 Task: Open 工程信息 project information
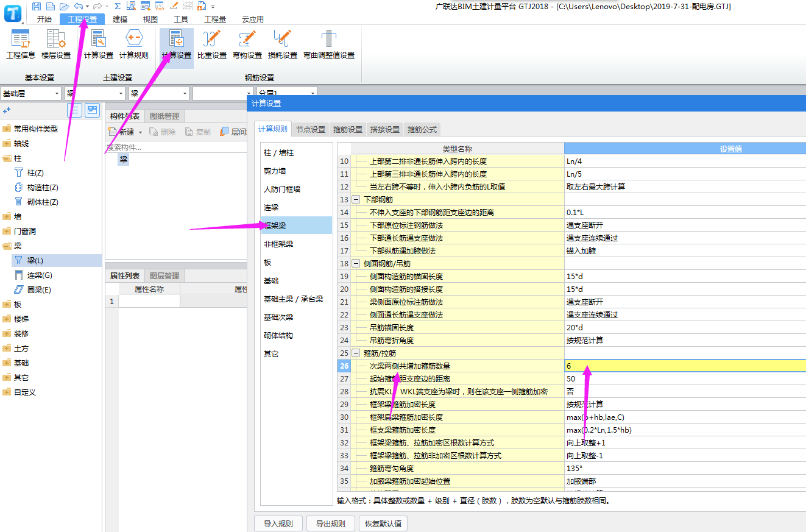point(21,44)
